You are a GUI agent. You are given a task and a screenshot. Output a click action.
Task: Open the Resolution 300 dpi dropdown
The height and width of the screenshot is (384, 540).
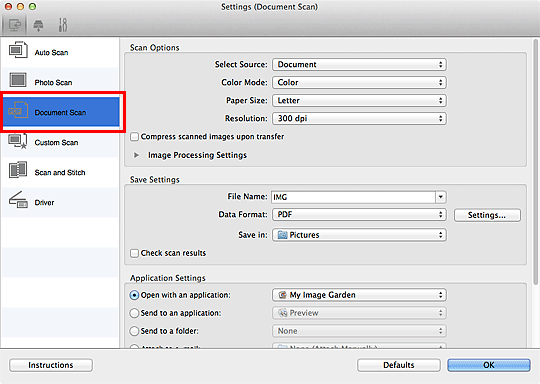(x=359, y=118)
